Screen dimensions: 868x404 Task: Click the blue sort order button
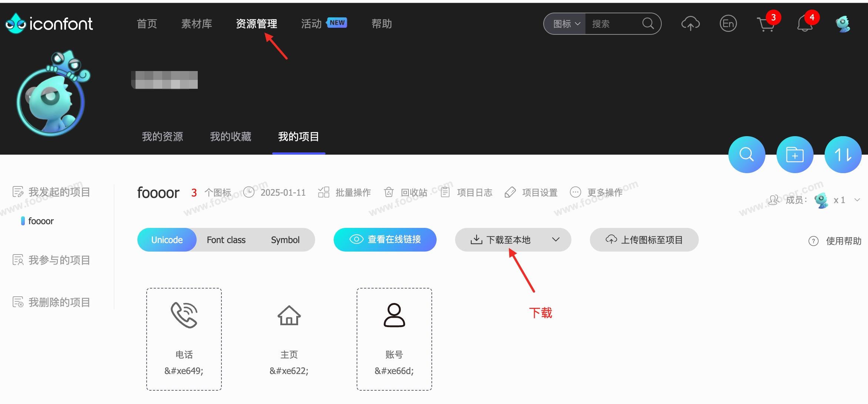843,155
